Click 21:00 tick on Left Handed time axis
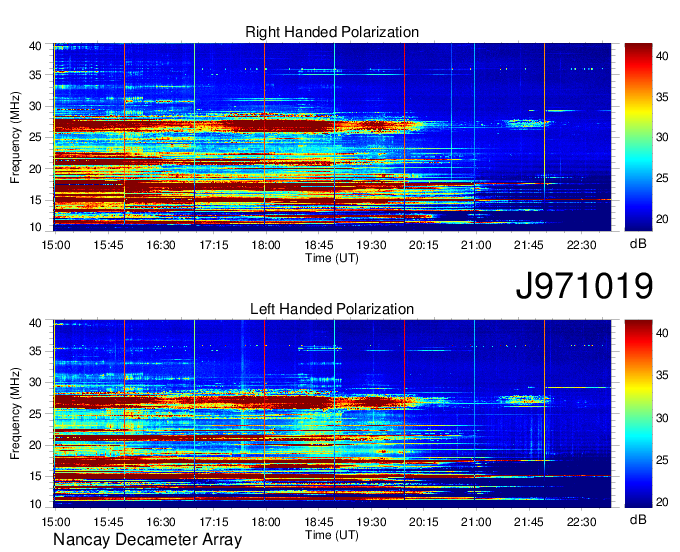 (476, 522)
